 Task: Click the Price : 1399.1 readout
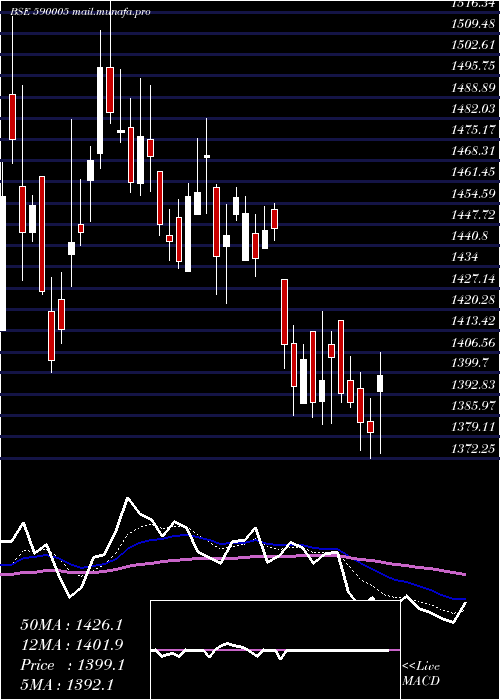pyautogui.click(x=72, y=665)
